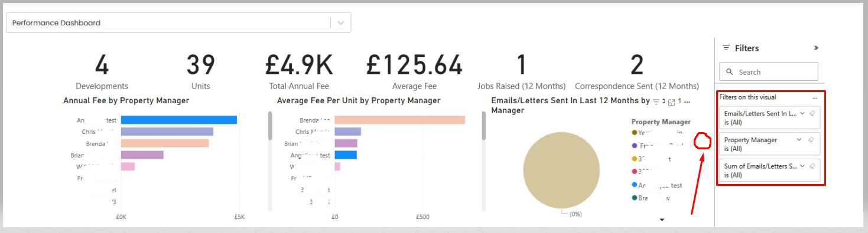Click the filter icon on pie chart header

point(656,102)
